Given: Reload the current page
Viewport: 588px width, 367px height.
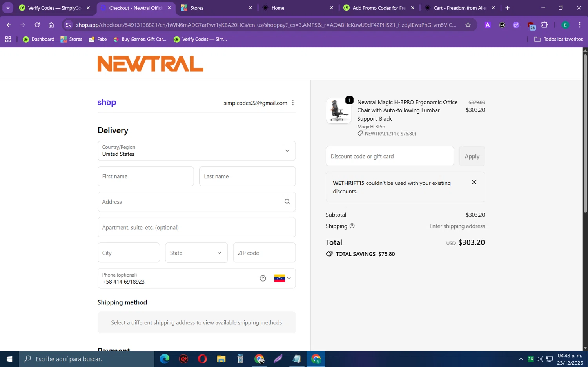Looking at the screenshot, I should (37, 25).
